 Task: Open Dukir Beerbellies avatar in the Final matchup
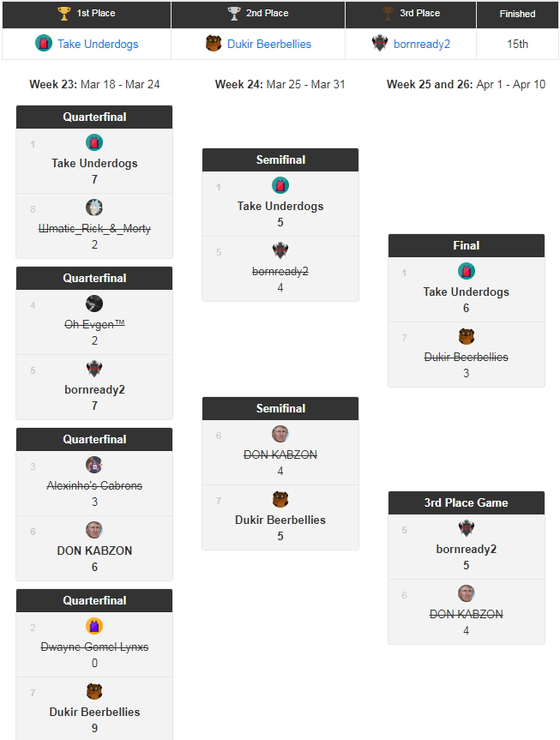(467, 336)
